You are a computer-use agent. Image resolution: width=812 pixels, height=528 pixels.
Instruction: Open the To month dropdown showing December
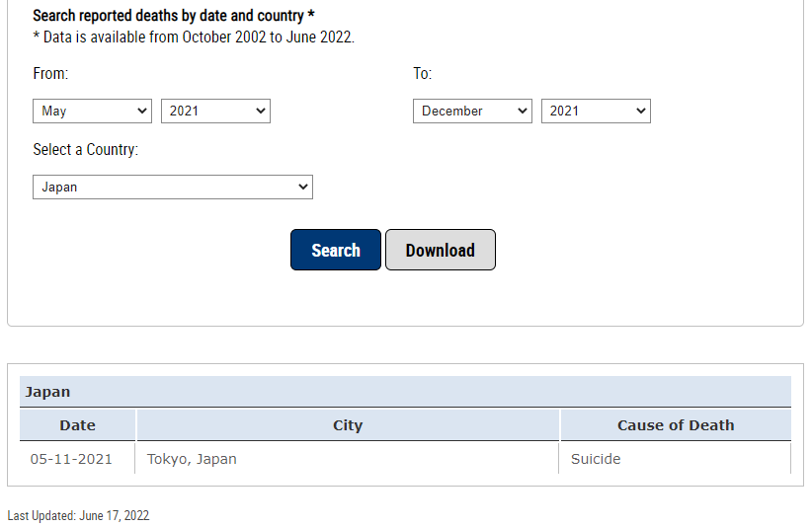pyautogui.click(x=472, y=112)
